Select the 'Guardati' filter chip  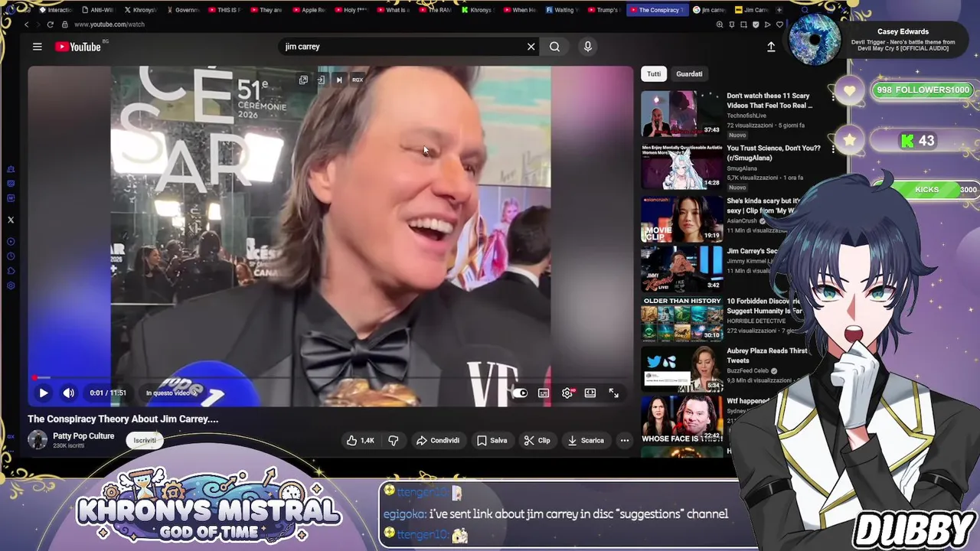[689, 74]
